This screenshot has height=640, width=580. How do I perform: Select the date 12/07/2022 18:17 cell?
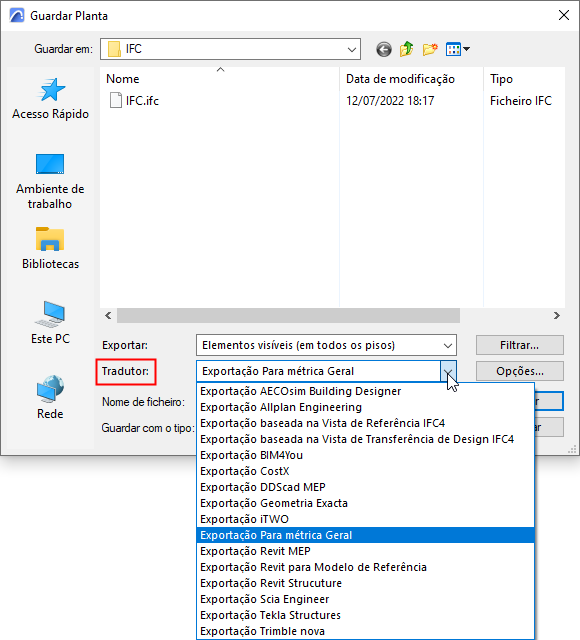pyautogui.click(x=390, y=100)
